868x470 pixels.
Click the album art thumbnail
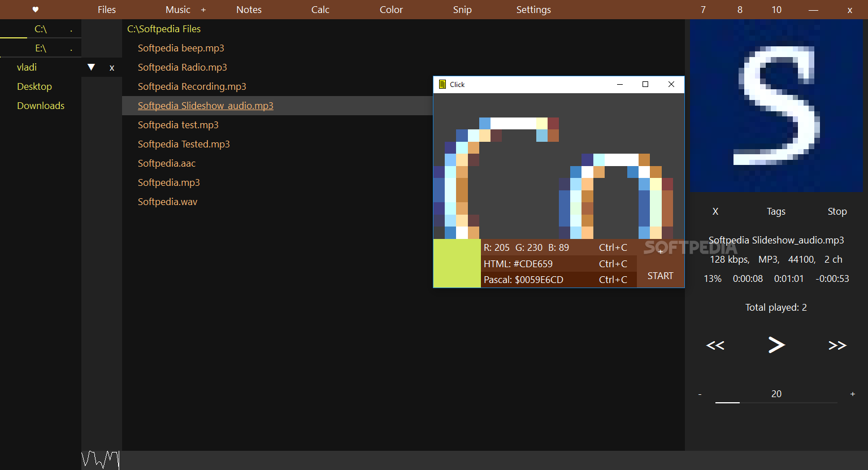tap(777, 106)
